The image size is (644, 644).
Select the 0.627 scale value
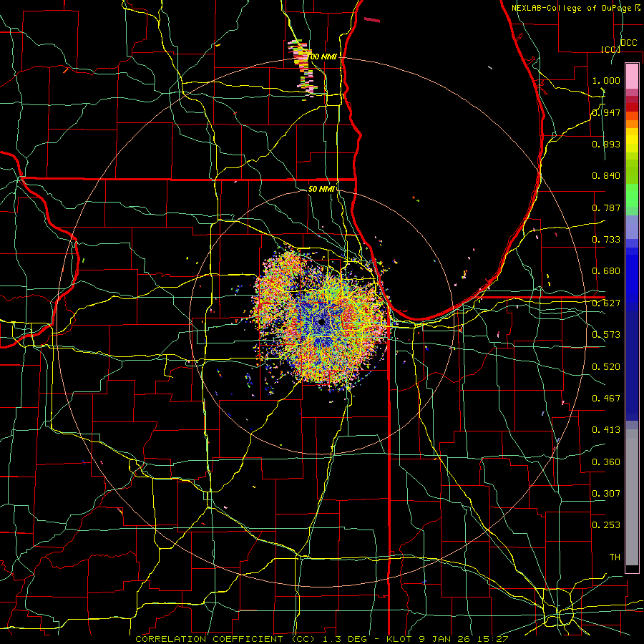coord(606,303)
